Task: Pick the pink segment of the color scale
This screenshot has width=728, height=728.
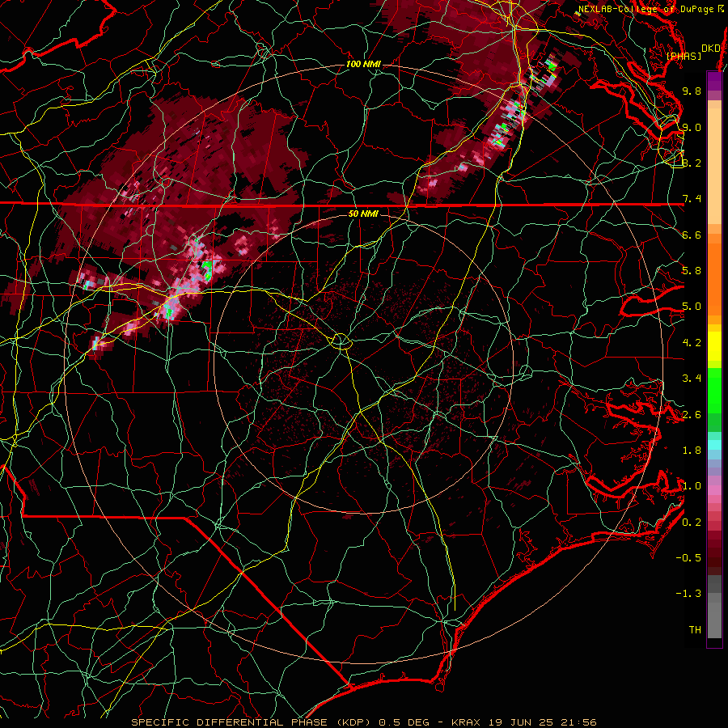Action: click(x=714, y=490)
